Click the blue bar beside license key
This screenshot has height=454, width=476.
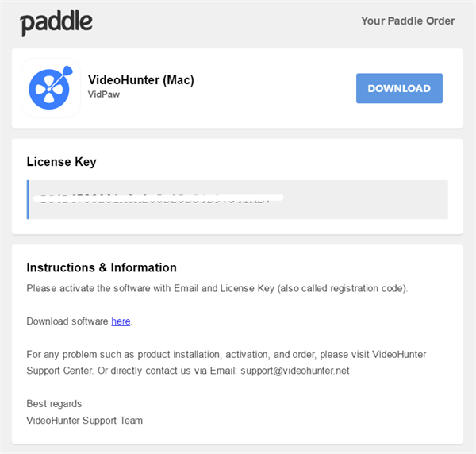tap(28, 199)
